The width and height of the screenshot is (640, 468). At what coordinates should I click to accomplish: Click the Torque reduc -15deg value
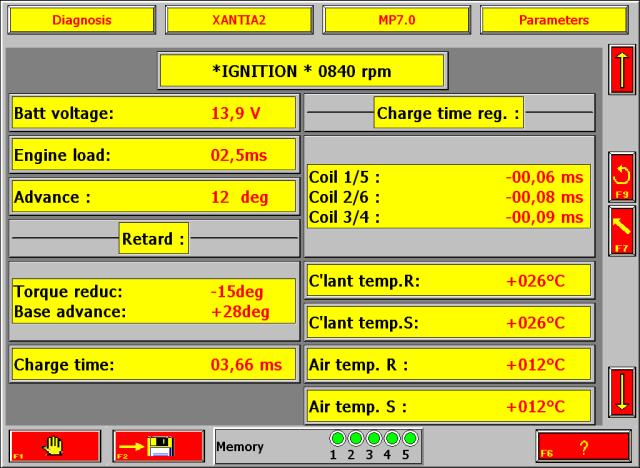pyautogui.click(x=237, y=292)
